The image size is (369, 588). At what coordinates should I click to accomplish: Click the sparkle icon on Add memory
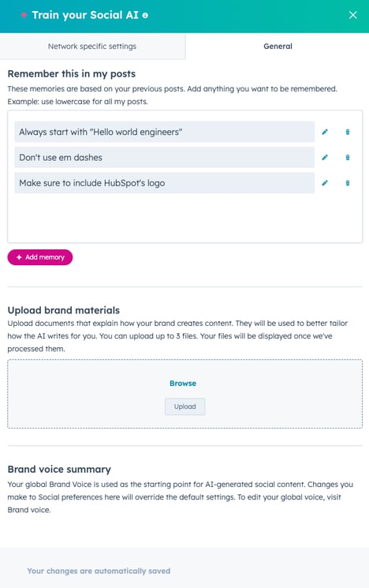pyautogui.click(x=19, y=257)
